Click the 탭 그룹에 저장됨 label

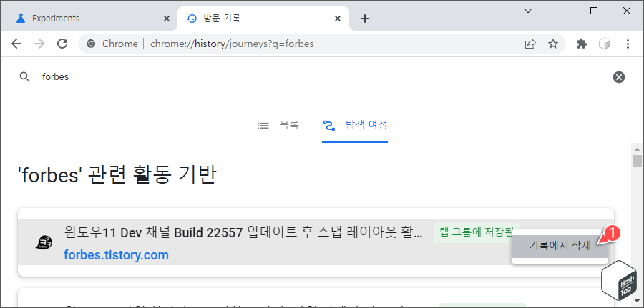477,233
